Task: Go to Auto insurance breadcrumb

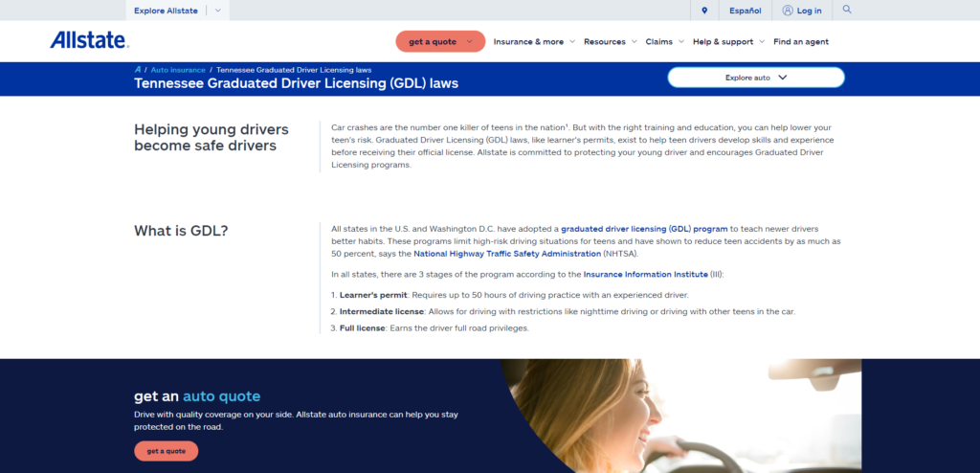Action: [178, 70]
